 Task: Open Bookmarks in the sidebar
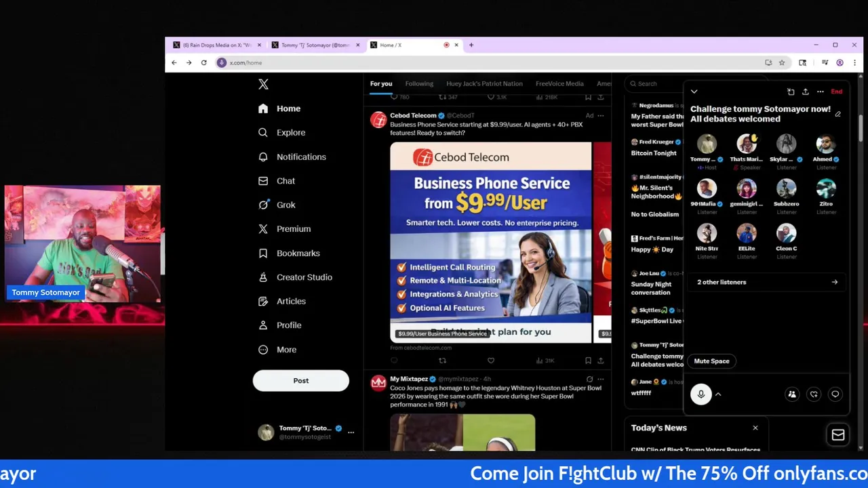[x=289, y=253]
